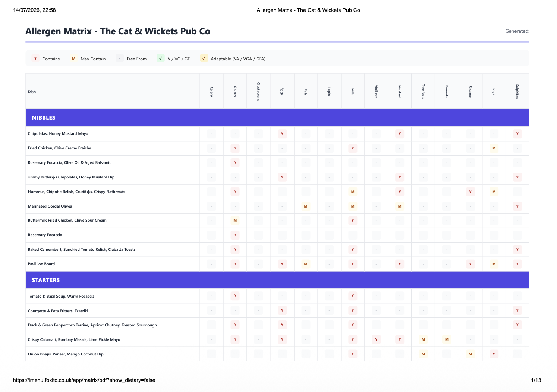The width and height of the screenshot is (557, 392).
Task: Click Peanuts M badge in Crispy Calamari row
Action: (447, 339)
